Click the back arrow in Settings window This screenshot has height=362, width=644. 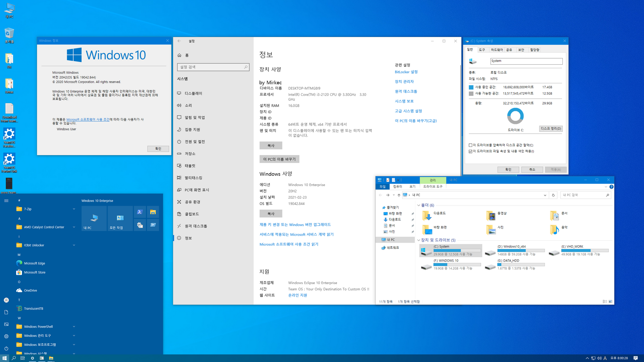[x=179, y=41]
